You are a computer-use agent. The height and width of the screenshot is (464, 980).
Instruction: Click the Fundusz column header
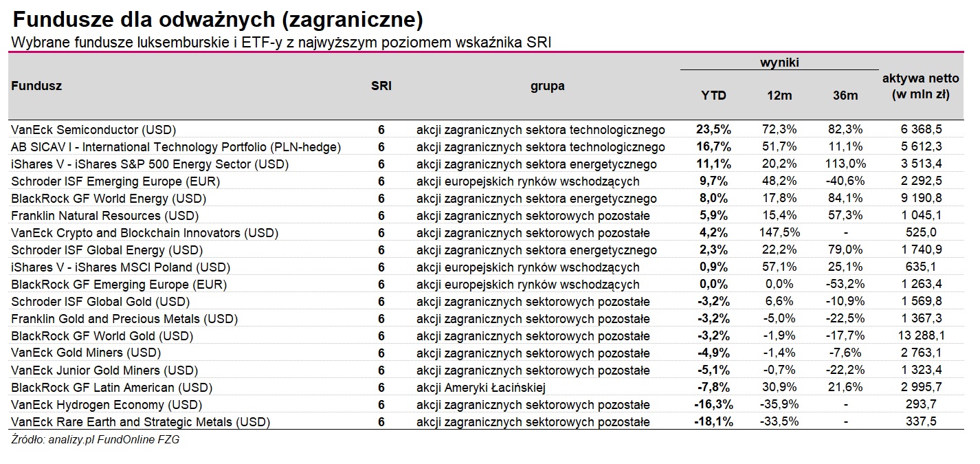coord(36,86)
